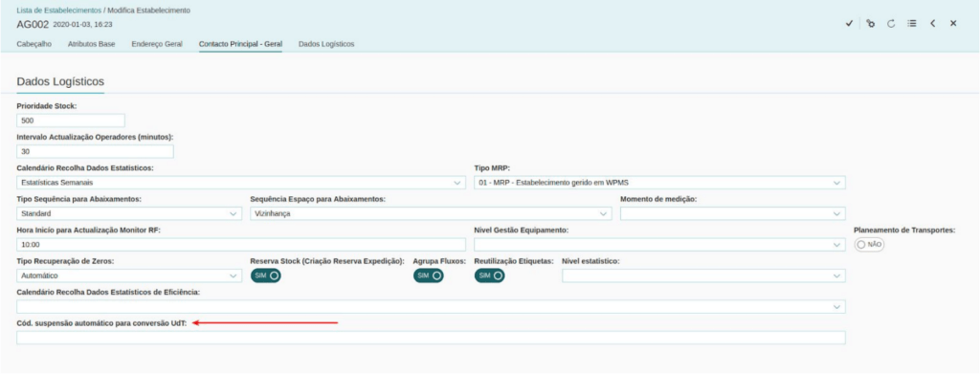Expand Calendário Recolha Dados Estatísticos dropdown
This screenshot has height=374, width=980.
coord(241,183)
